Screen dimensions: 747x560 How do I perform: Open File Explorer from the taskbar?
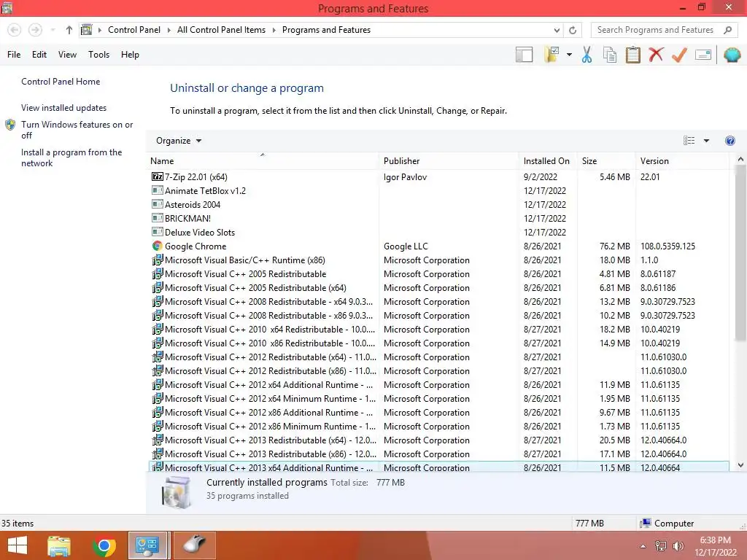59,545
